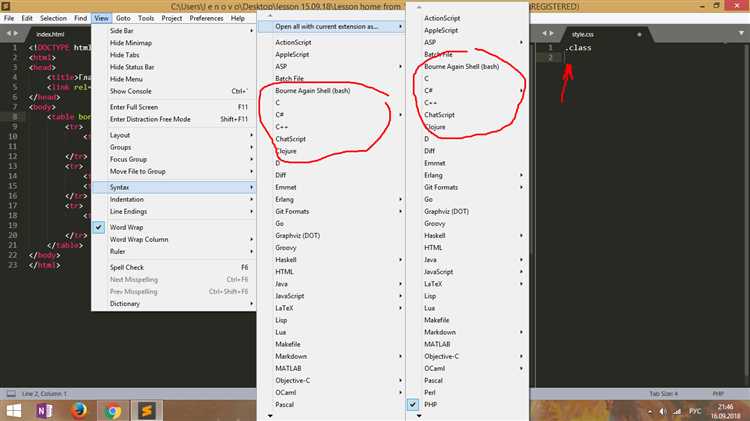The width and height of the screenshot is (750, 421).
Task: Choose Enter Distraction Free Mode
Action: (150, 119)
